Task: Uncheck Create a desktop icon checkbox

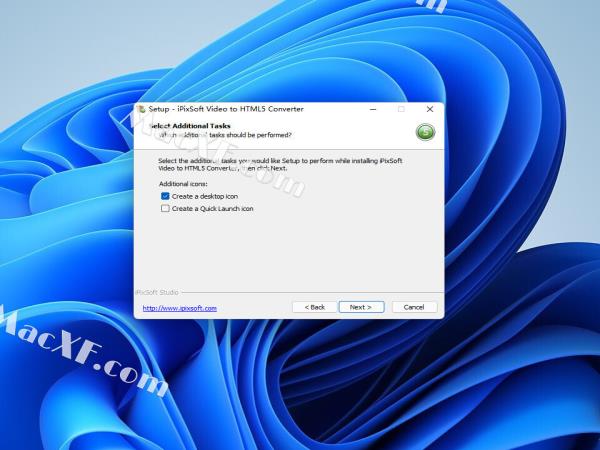Action: click(165, 196)
